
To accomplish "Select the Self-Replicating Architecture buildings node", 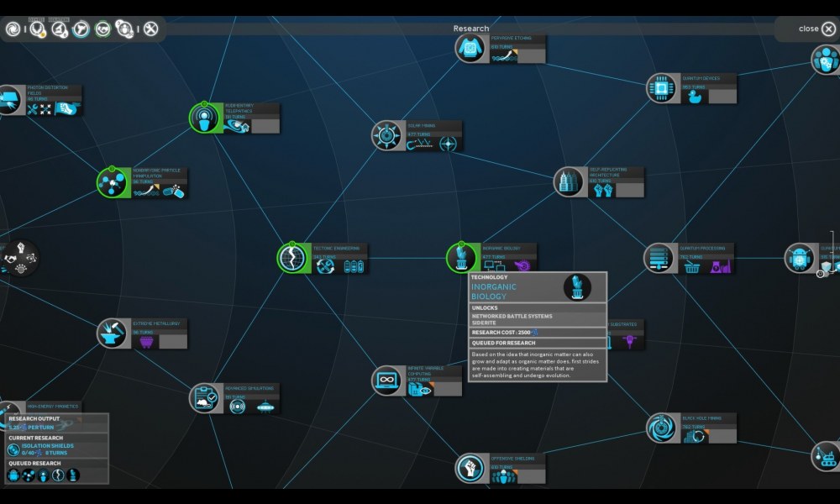I will [x=569, y=181].
